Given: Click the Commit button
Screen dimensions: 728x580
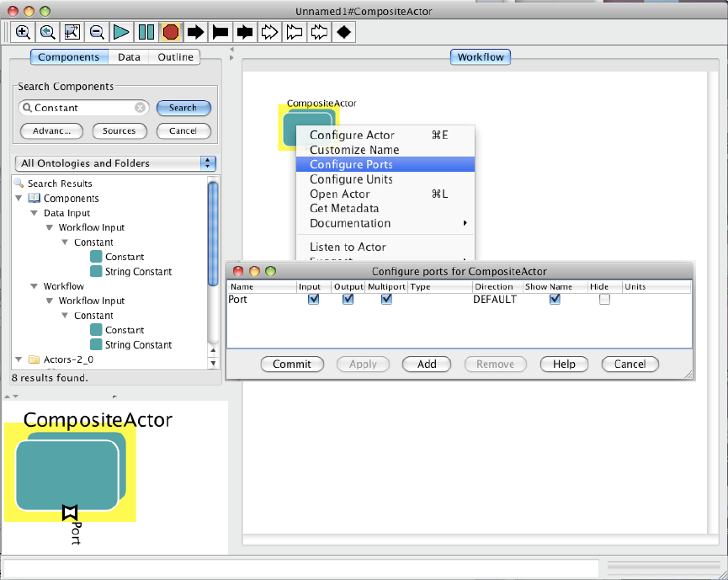Looking at the screenshot, I should [292, 364].
